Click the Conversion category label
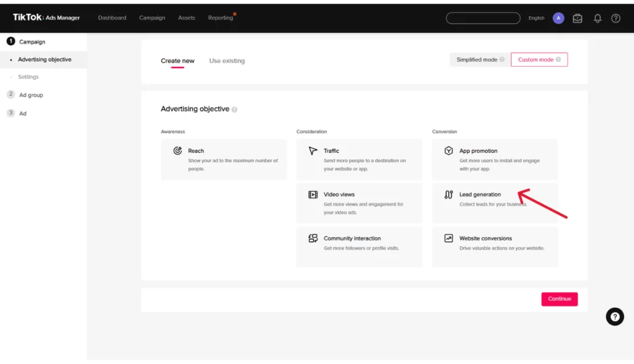Image resolution: width=634 pixels, height=364 pixels. 445,131
